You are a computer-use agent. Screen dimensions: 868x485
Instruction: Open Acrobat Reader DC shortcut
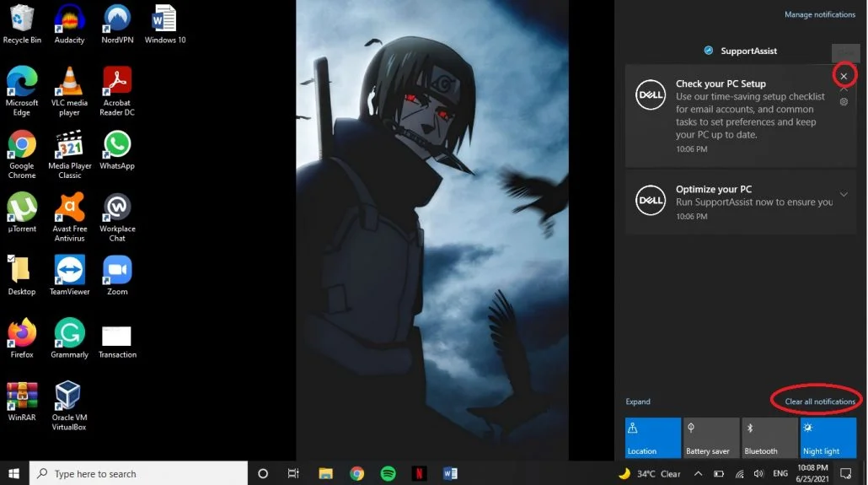click(117, 91)
